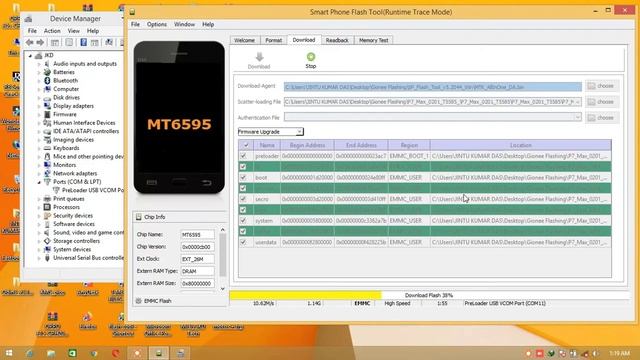Collapse the Ports (COM & LPT) node

pos(39,182)
